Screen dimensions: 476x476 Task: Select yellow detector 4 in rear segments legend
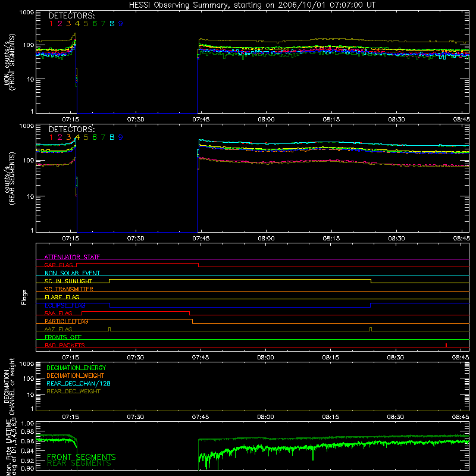77,137
